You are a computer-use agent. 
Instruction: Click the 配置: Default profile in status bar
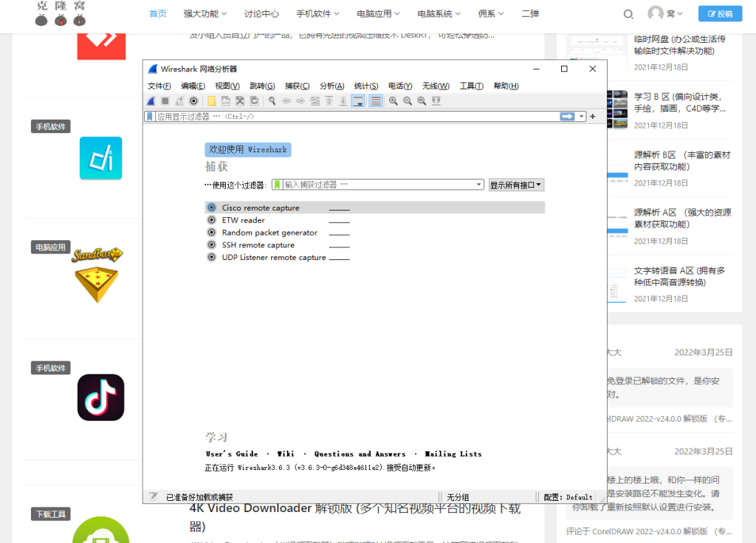pos(568,496)
